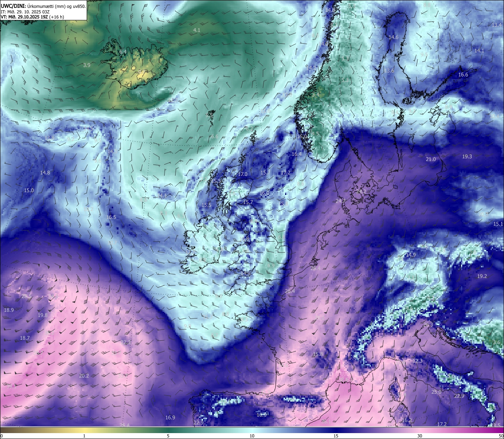Click the '19.2' value in the east

point(482,276)
